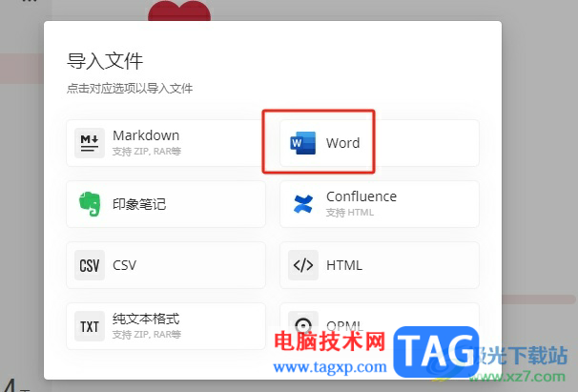Screen dimensions: 578x392
Task: Click the HTML code brackets icon
Action: (x=303, y=265)
